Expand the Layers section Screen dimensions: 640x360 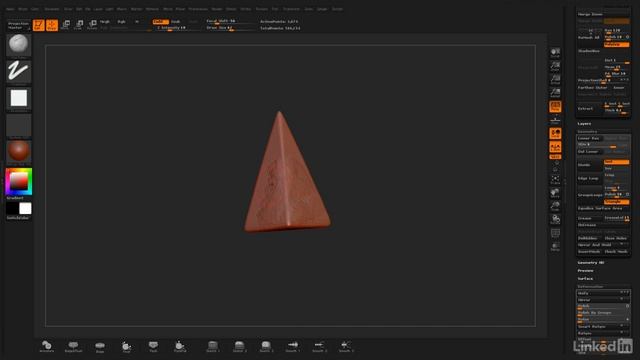(584, 124)
